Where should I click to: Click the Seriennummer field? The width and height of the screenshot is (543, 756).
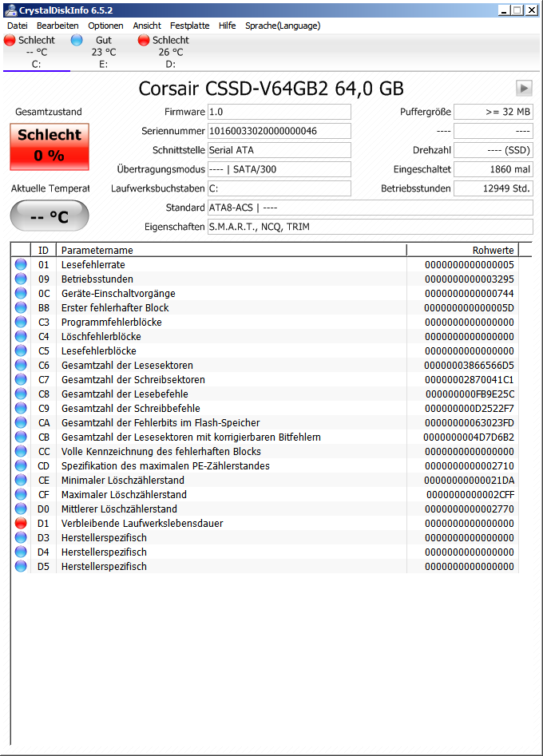(x=279, y=131)
